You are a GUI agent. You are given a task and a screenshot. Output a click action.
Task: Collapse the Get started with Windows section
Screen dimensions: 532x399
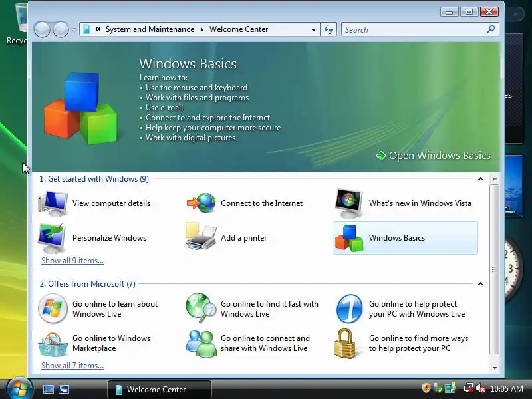click(480, 179)
